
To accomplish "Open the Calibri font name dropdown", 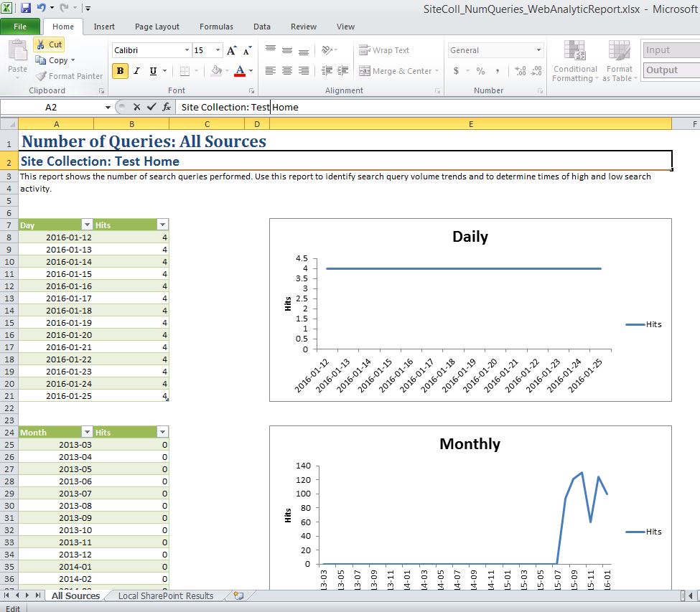I will point(187,50).
